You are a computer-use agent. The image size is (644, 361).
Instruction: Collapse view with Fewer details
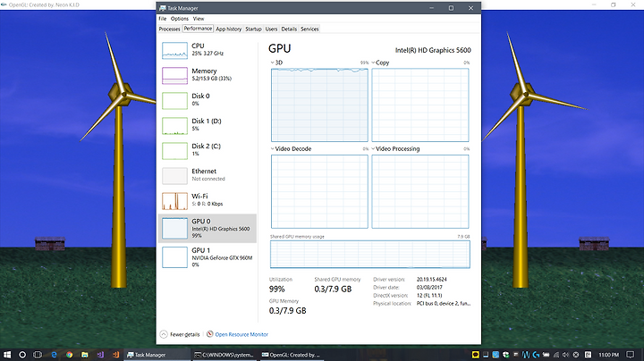pyautogui.click(x=180, y=335)
